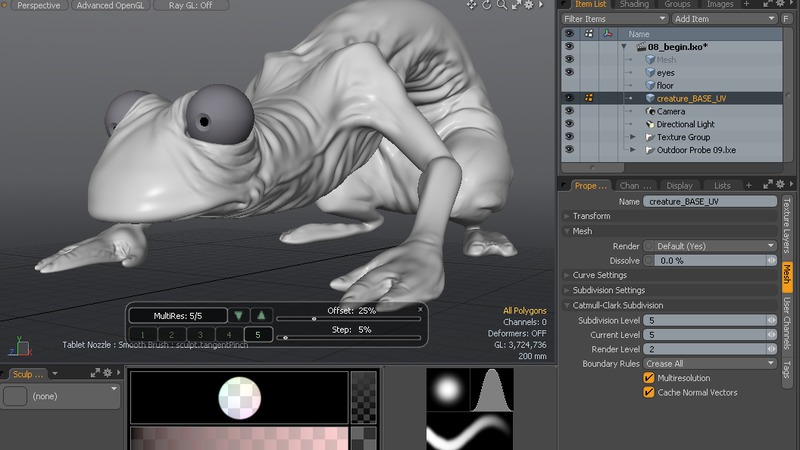The width and height of the screenshot is (800, 450).
Task: Expand the Texture Group tree item
Action: (632, 137)
